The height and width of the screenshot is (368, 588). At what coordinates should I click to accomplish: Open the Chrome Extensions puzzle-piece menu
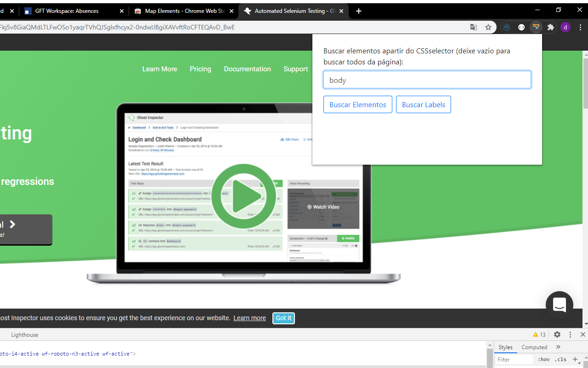[551, 27]
